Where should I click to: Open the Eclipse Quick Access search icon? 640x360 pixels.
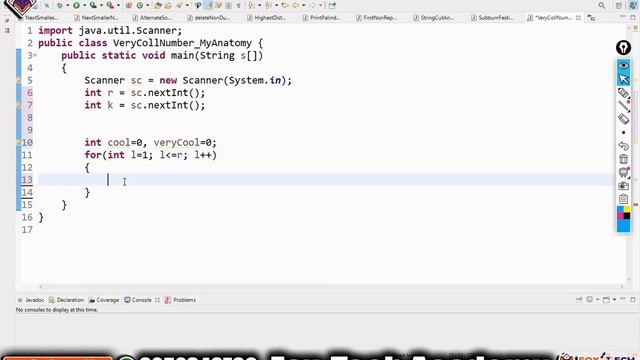coord(602,5)
